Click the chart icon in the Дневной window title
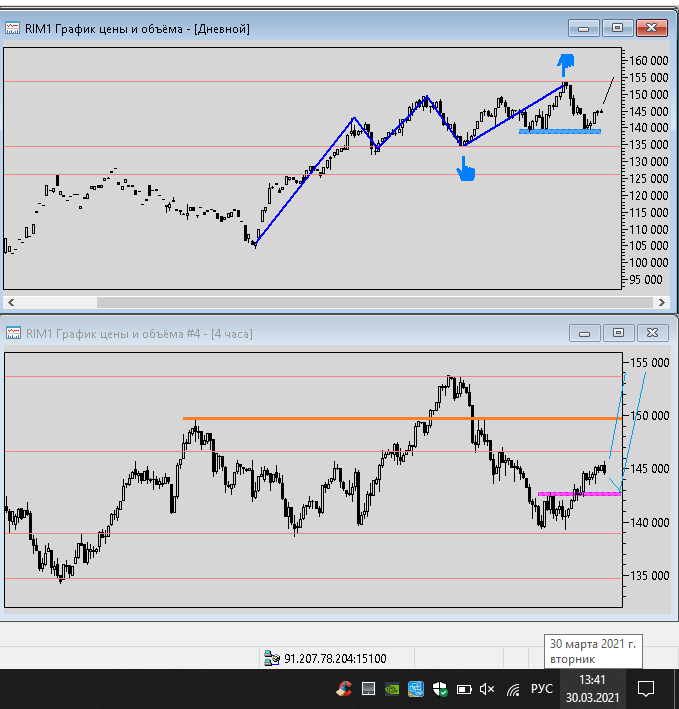Viewport: 679px width, 709px height. click(x=12, y=28)
